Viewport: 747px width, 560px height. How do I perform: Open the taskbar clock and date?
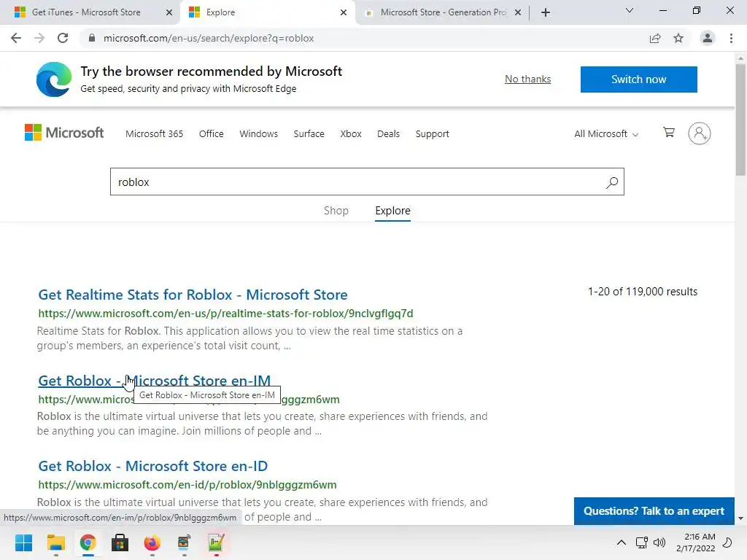click(695, 542)
